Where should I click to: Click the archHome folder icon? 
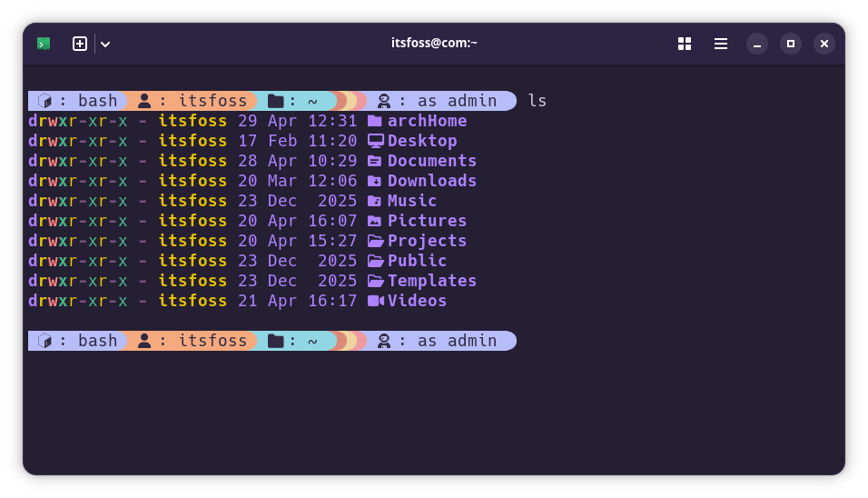coord(375,121)
